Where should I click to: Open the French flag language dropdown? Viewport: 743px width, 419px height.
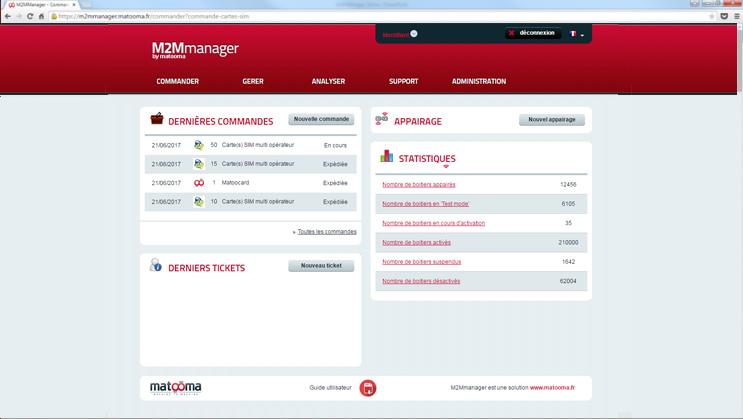(x=577, y=34)
